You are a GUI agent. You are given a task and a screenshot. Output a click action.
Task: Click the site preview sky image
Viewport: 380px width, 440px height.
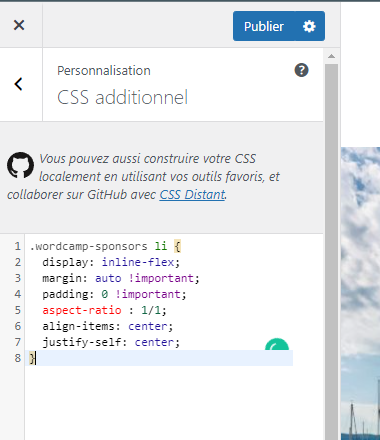360,293
